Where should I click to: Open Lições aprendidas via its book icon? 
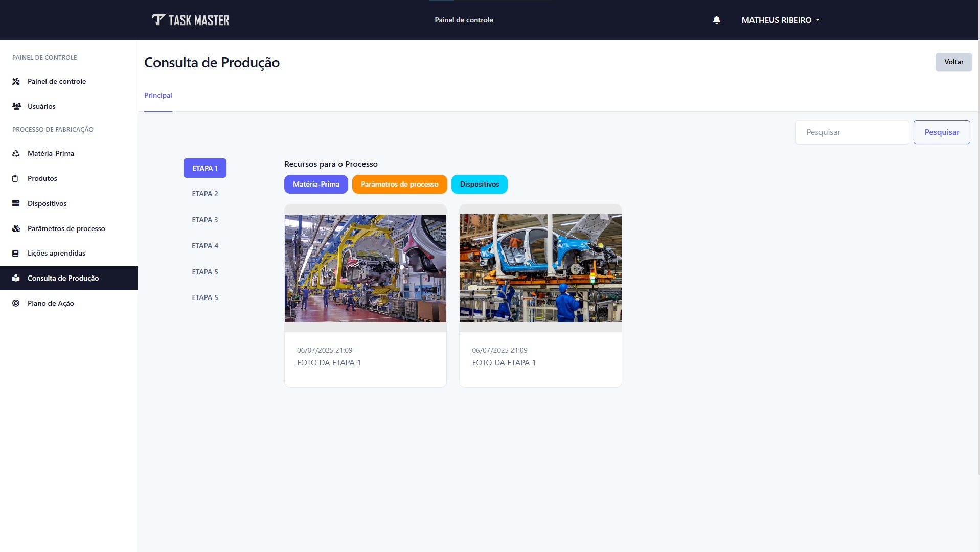click(x=15, y=253)
